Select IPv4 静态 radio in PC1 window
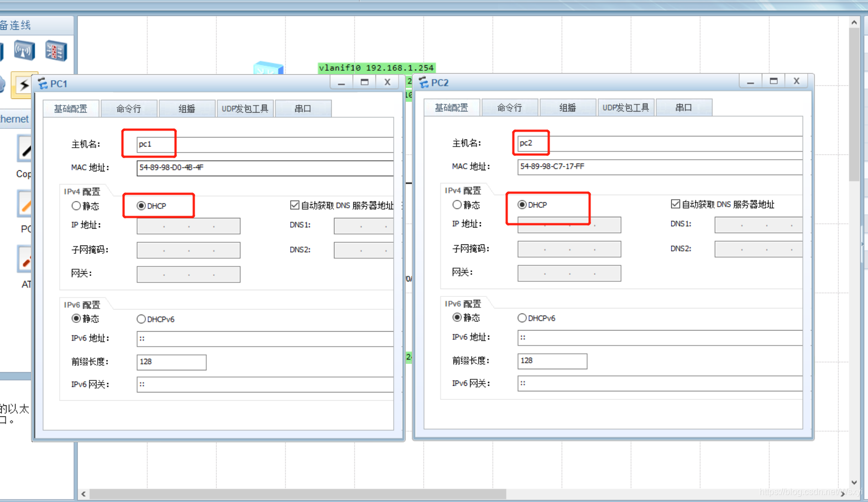The width and height of the screenshot is (868, 502). coord(76,206)
